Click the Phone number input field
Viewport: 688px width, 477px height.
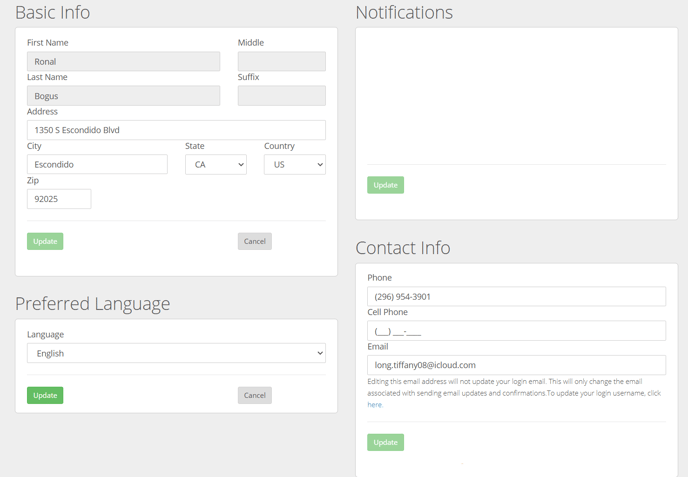[516, 297]
